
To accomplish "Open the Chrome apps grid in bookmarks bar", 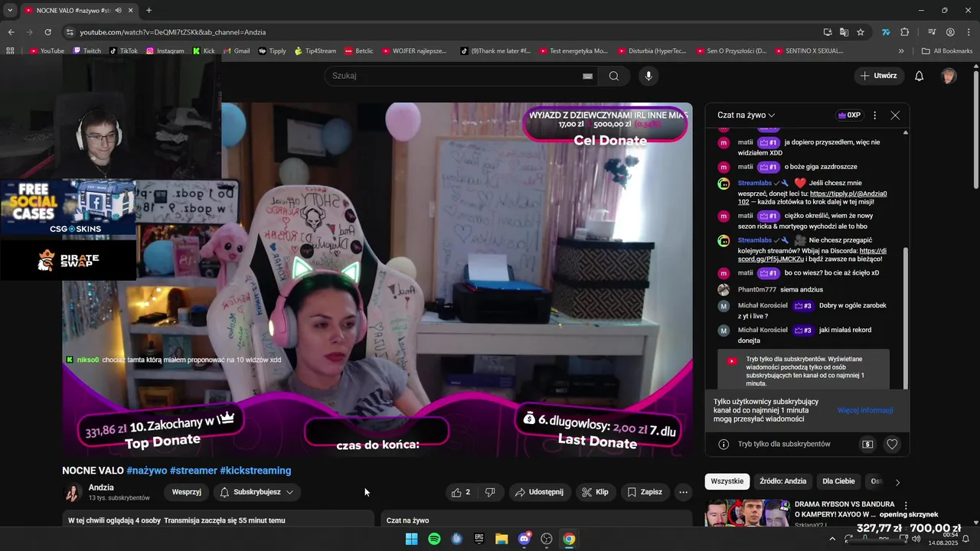I will [10, 51].
